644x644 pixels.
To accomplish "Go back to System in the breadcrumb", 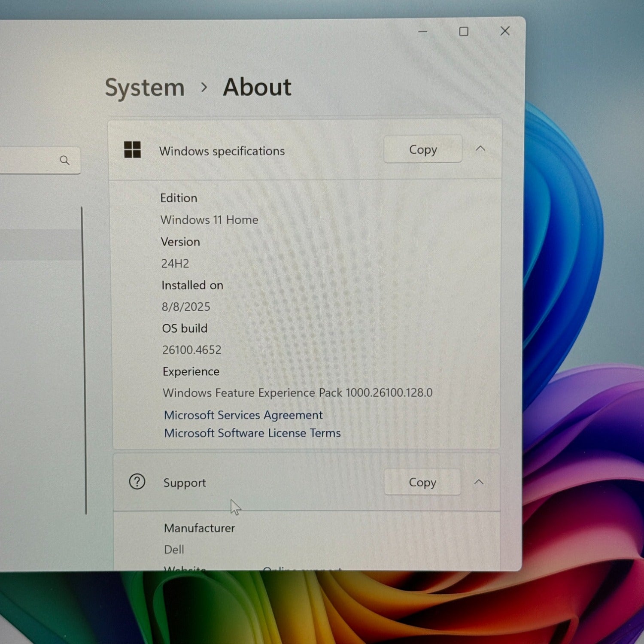I will (x=145, y=88).
